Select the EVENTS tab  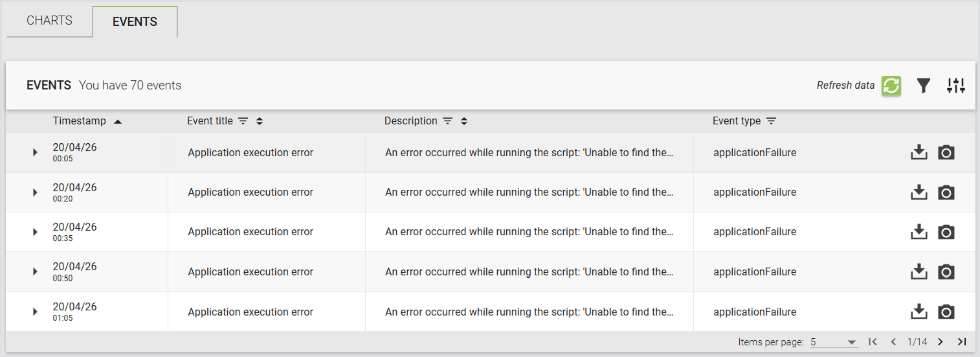(135, 21)
